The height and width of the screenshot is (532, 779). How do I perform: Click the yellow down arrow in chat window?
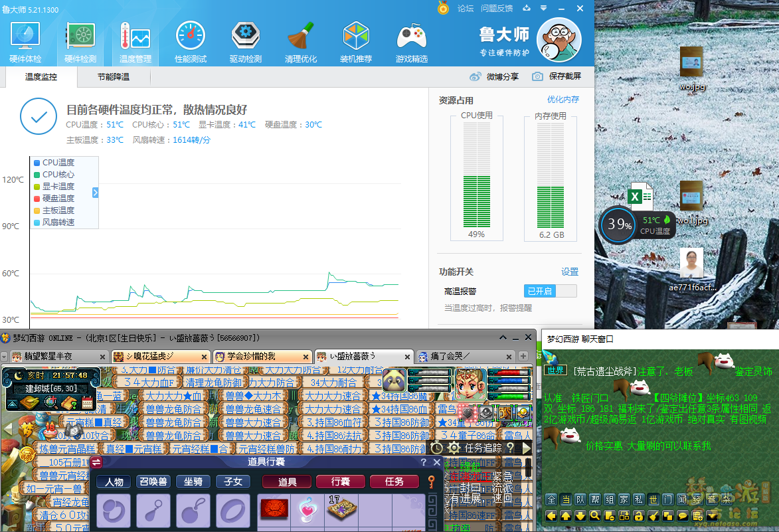click(x=580, y=515)
